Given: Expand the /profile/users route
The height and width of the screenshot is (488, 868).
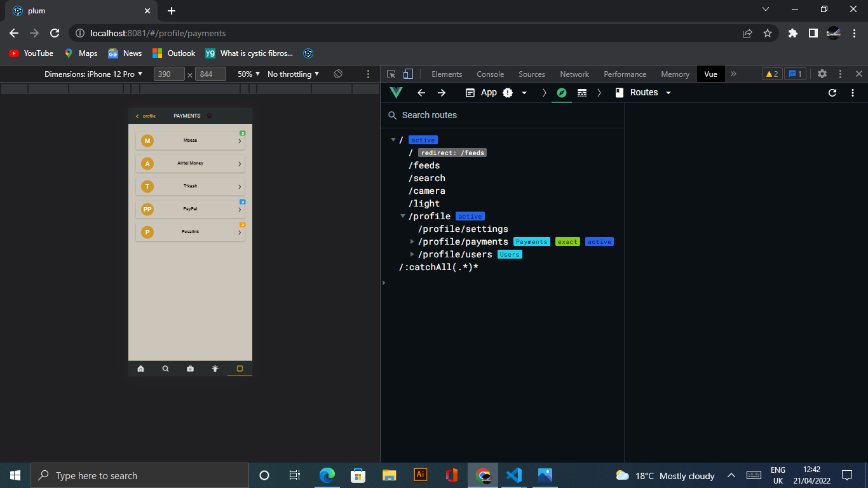Looking at the screenshot, I should [412, 255].
